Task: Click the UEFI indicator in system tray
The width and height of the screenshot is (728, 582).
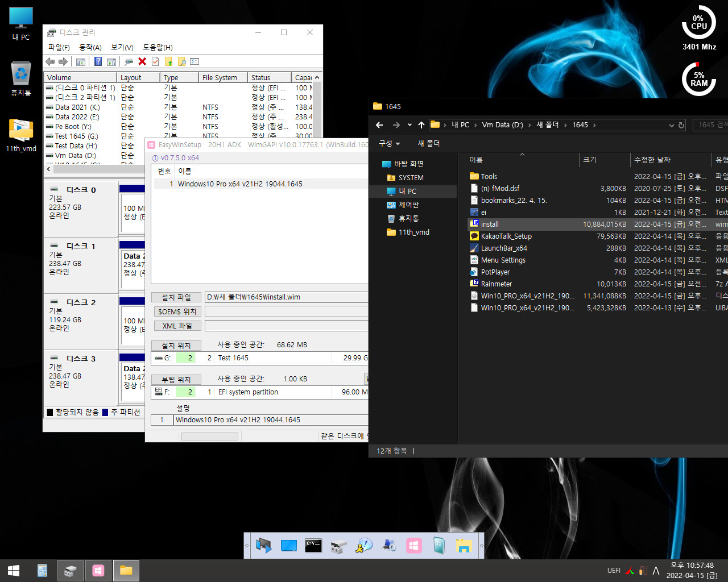Action: pyautogui.click(x=614, y=570)
